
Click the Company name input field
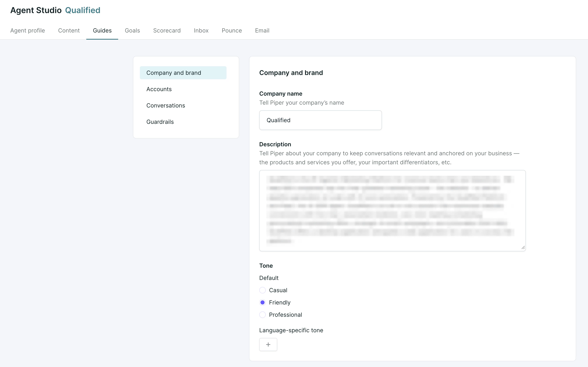point(320,120)
